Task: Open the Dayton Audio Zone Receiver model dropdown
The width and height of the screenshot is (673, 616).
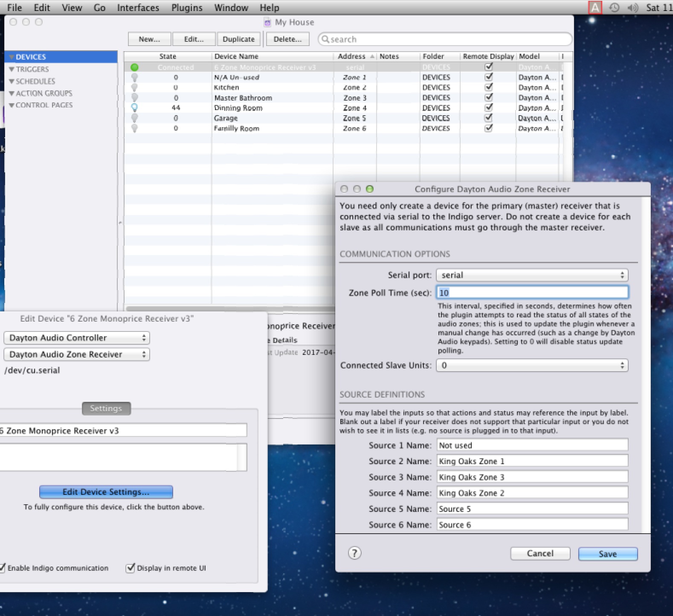Action: [x=77, y=354]
